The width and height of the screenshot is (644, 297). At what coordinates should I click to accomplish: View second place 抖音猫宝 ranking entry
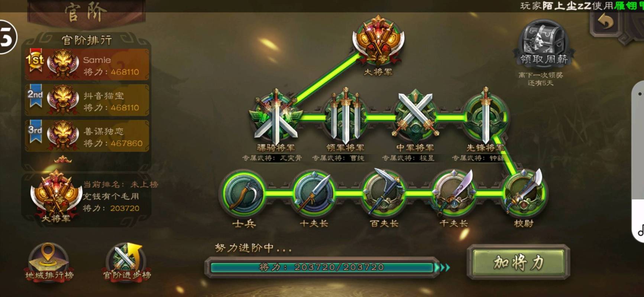click(x=87, y=100)
